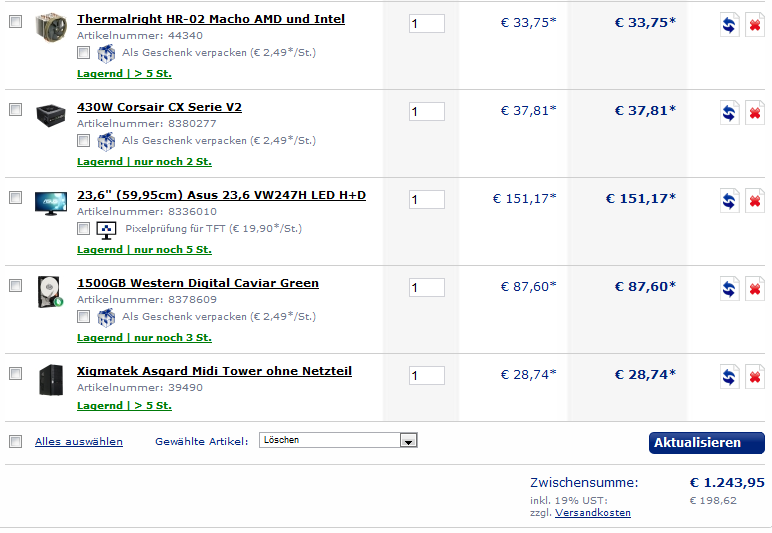Open the Versandkosten link

click(593, 513)
